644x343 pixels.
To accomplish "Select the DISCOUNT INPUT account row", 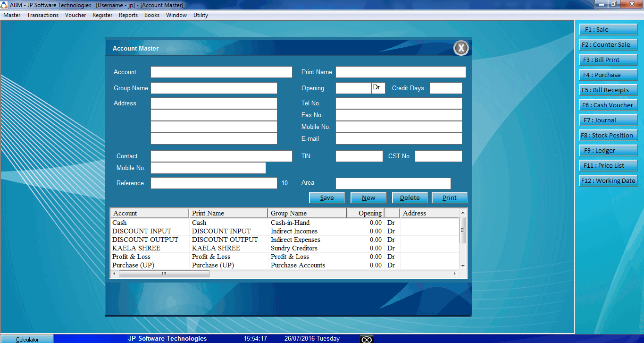I will (284, 231).
